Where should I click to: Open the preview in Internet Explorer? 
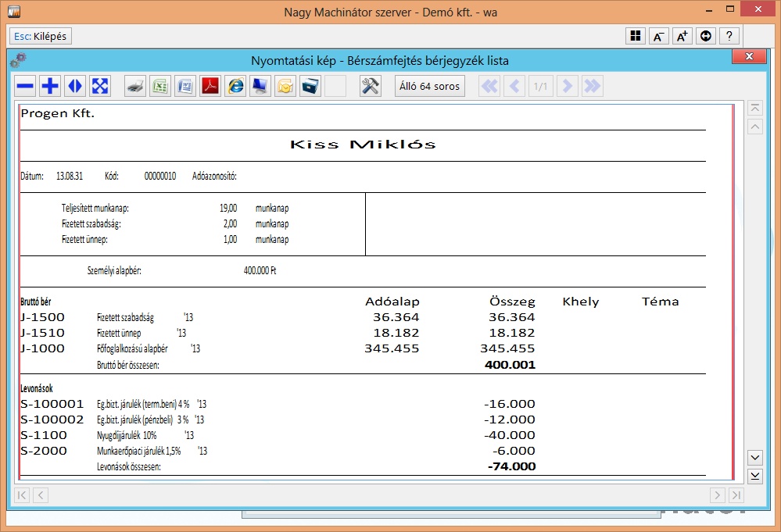coord(235,86)
